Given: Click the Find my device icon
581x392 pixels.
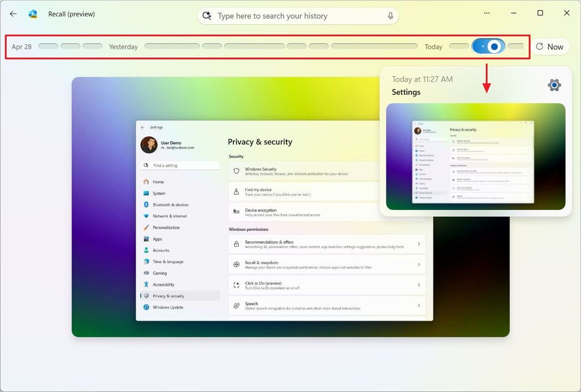Looking at the screenshot, I should click(x=237, y=192).
